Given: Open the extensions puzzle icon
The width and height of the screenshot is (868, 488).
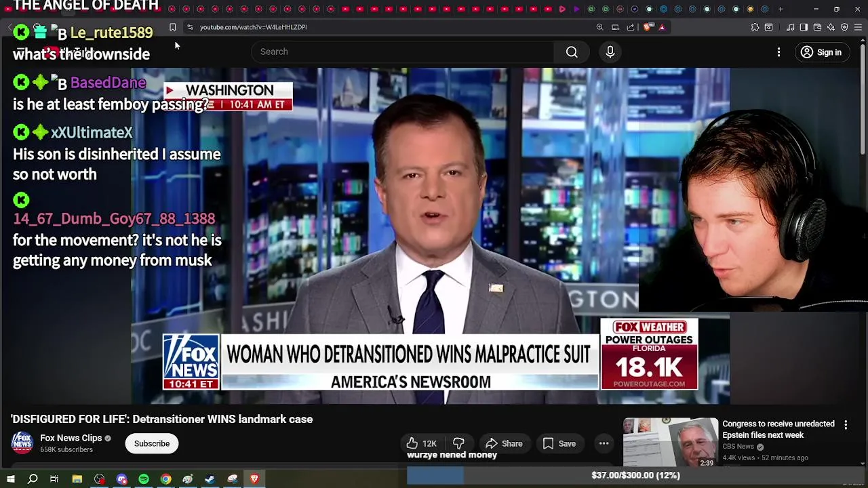Looking at the screenshot, I should tap(755, 27).
